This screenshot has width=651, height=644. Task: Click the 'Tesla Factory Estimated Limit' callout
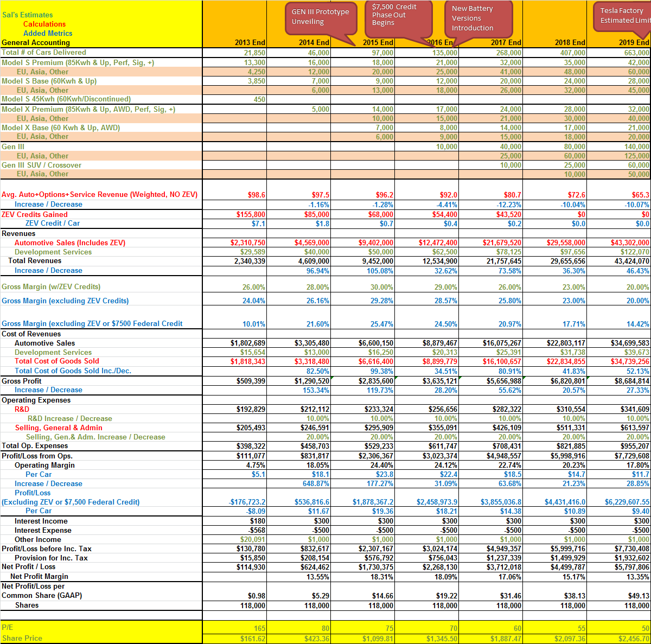(623, 18)
